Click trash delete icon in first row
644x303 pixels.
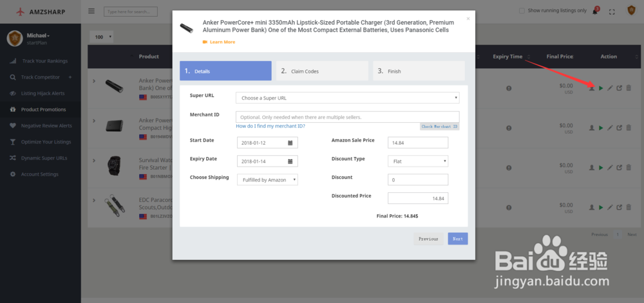(x=629, y=88)
